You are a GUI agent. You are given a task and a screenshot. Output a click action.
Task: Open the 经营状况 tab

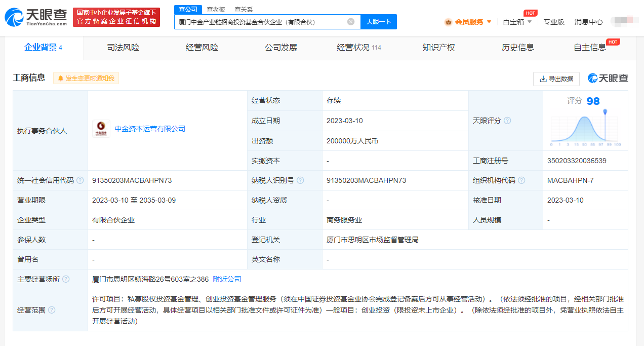(x=359, y=48)
